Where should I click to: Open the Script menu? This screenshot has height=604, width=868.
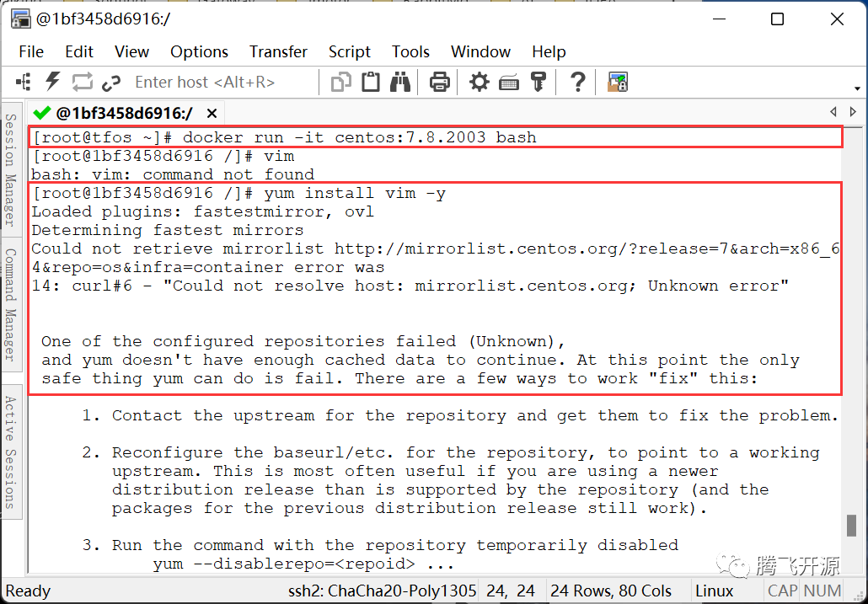tap(349, 52)
